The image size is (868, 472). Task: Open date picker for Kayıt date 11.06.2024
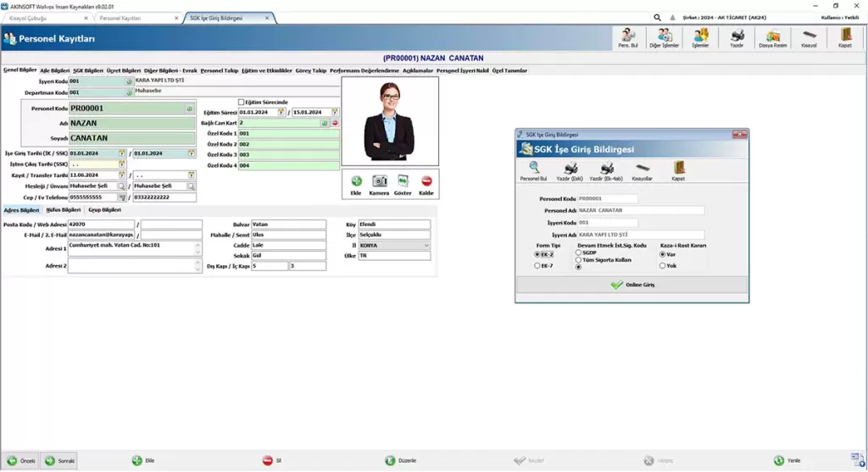[122, 175]
